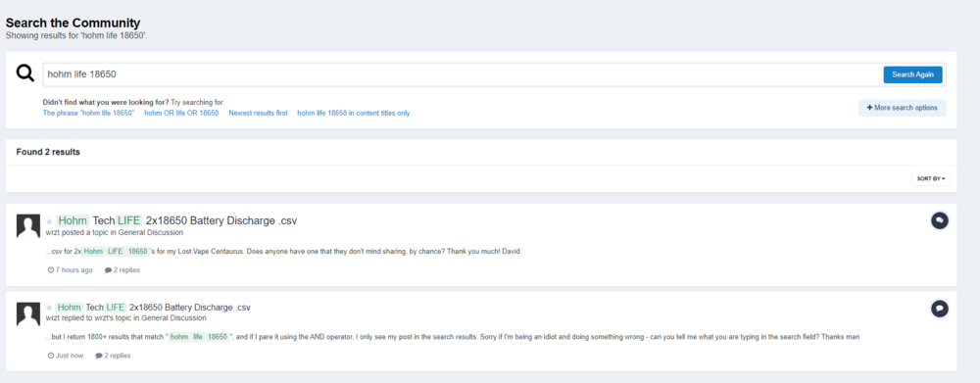Viewport: 980px width, 383px height.
Task: Click the comment bubble icon on second result
Action: tap(940, 308)
